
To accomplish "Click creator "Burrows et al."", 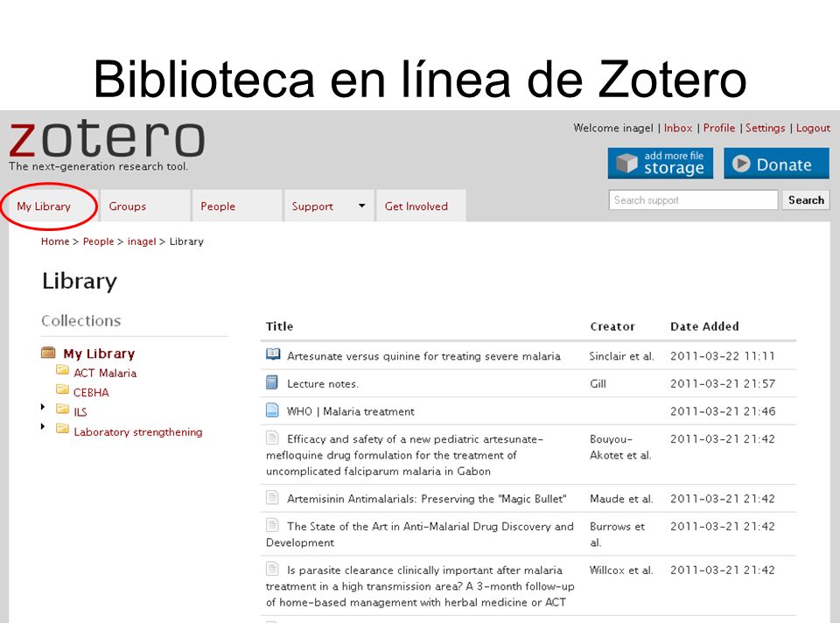I will point(617,534).
